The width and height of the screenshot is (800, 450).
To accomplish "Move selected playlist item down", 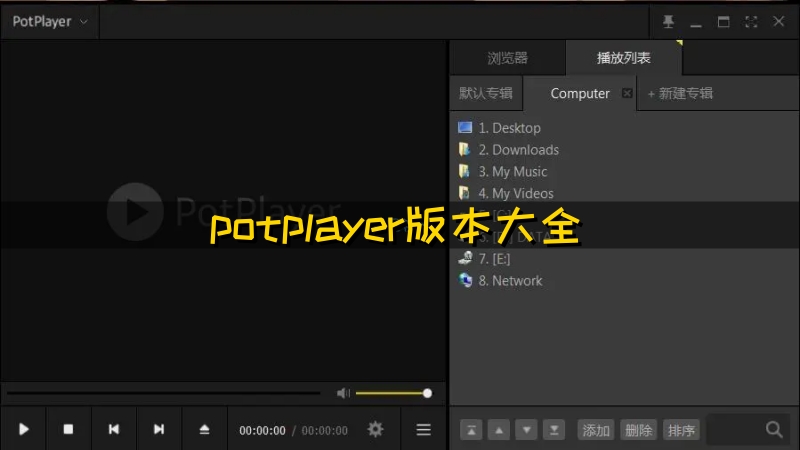I will pos(527,430).
